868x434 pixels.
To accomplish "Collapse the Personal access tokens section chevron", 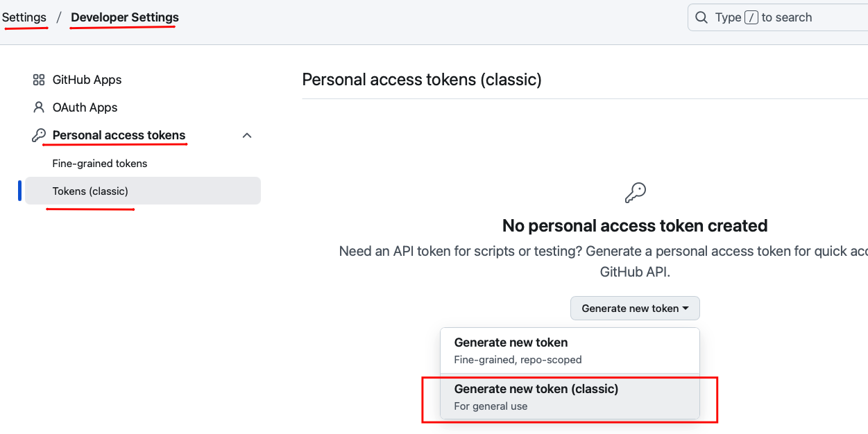I will tap(246, 135).
